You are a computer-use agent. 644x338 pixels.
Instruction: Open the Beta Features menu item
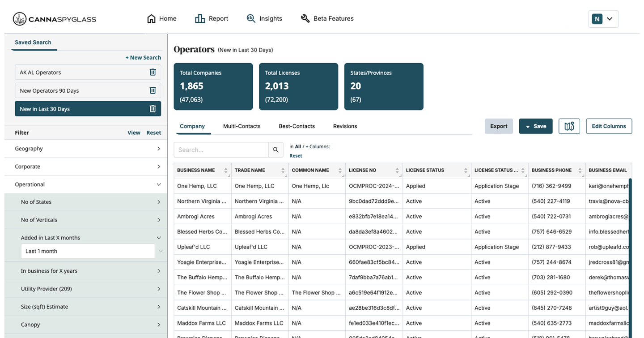pos(327,19)
